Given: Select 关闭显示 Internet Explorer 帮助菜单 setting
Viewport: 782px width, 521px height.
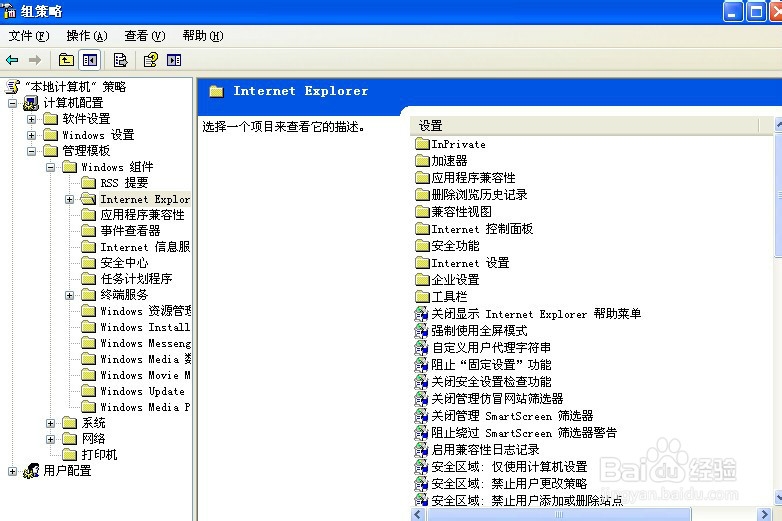Looking at the screenshot, I should (536, 314).
